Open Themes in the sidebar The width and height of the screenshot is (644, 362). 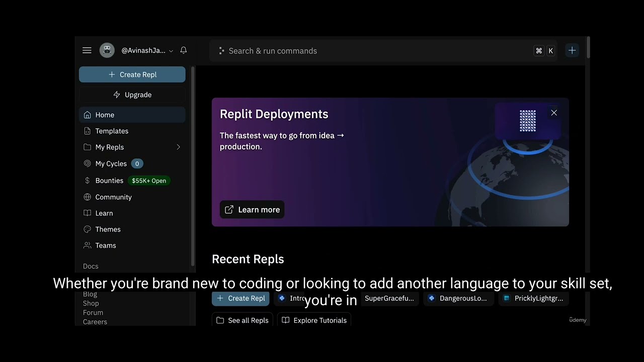(132, 229)
